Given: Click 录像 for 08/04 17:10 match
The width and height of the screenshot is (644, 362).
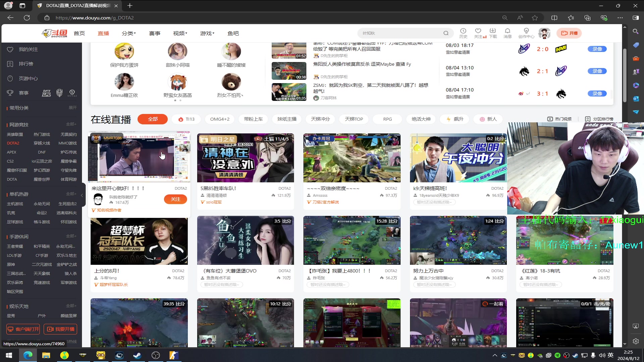Looking at the screenshot, I should 597,94.
